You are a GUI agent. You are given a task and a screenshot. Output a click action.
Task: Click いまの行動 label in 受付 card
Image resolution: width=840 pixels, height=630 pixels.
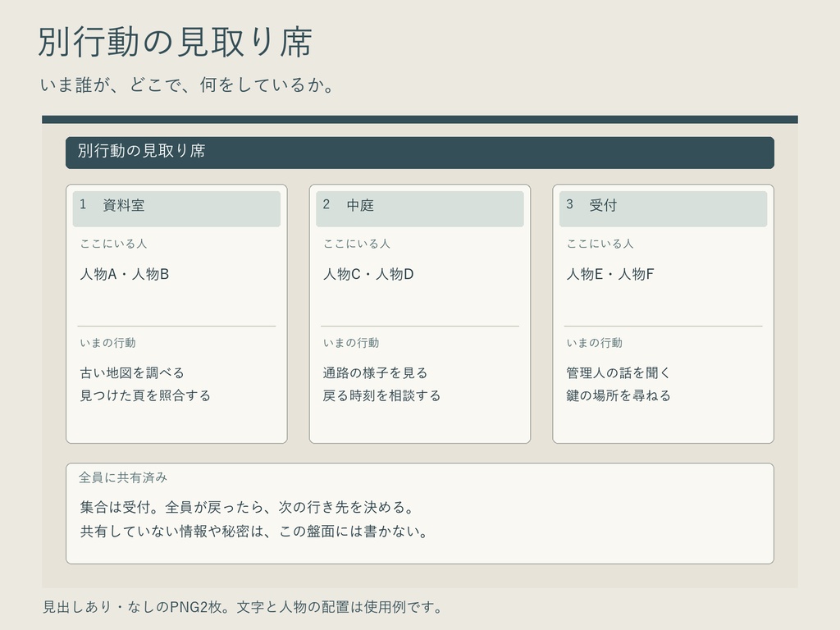(x=594, y=343)
